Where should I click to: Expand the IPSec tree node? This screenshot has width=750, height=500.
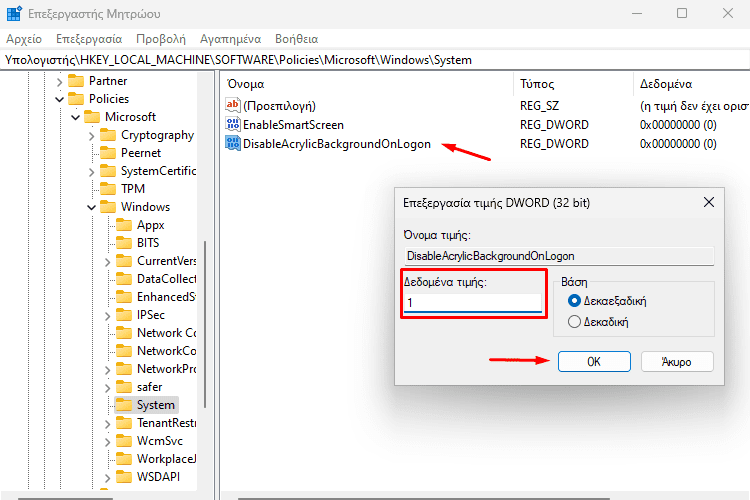click(x=108, y=316)
